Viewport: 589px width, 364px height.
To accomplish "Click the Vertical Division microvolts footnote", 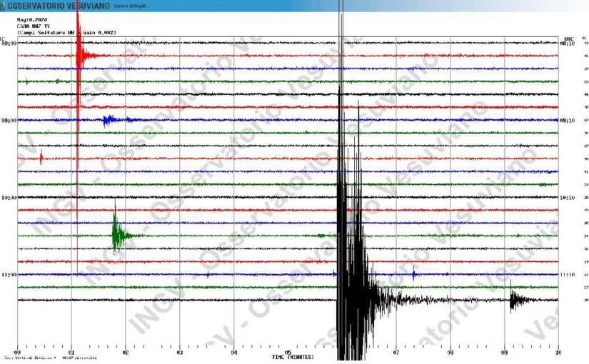I will click(x=51, y=358).
